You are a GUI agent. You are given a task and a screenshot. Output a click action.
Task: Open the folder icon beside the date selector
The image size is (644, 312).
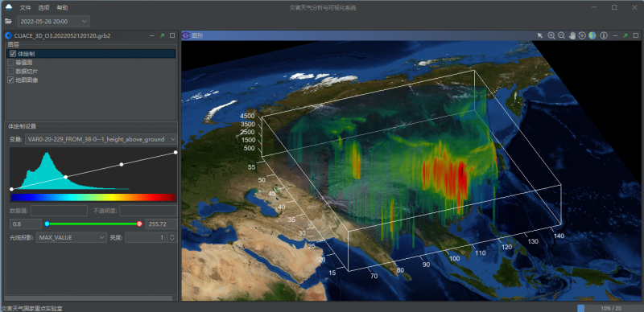pos(8,21)
